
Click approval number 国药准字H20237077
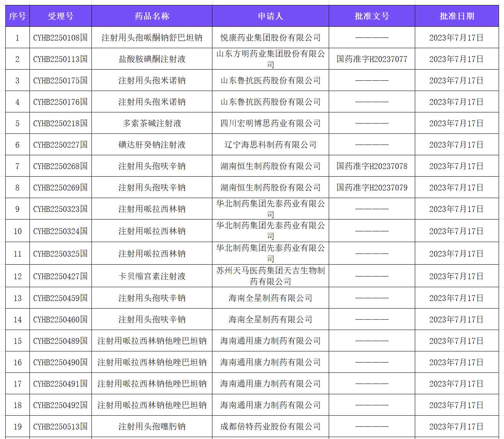[x=372, y=59]
